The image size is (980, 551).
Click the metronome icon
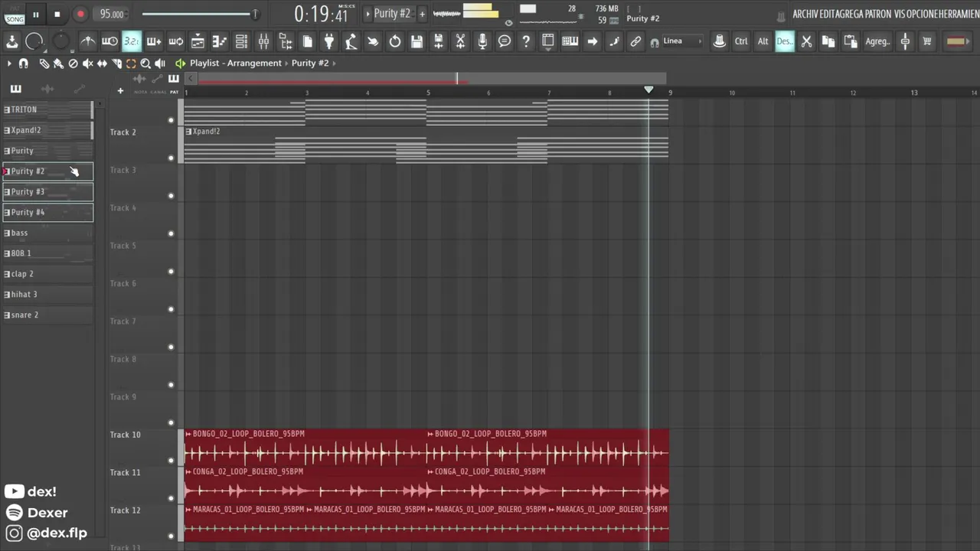click(x=88, y=41)
